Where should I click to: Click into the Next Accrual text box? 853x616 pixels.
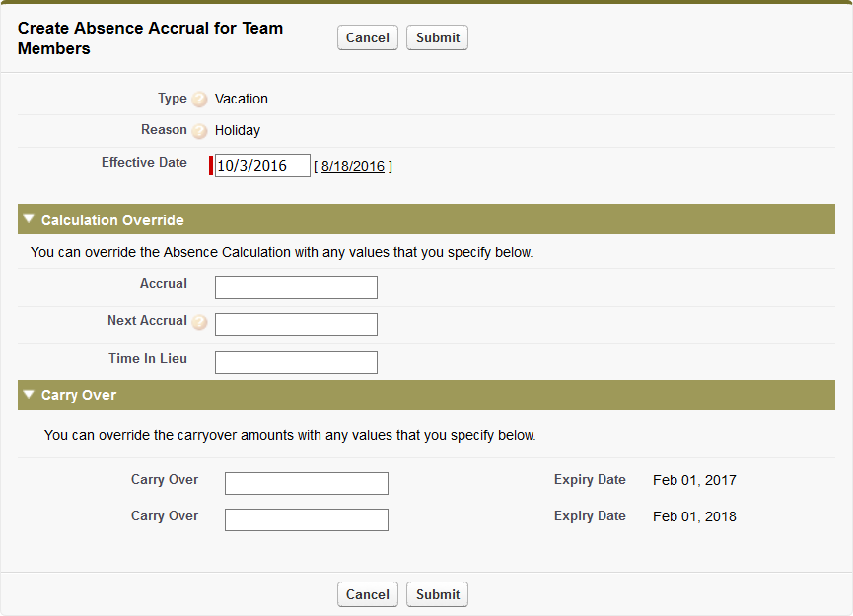(x=296, y=324)
